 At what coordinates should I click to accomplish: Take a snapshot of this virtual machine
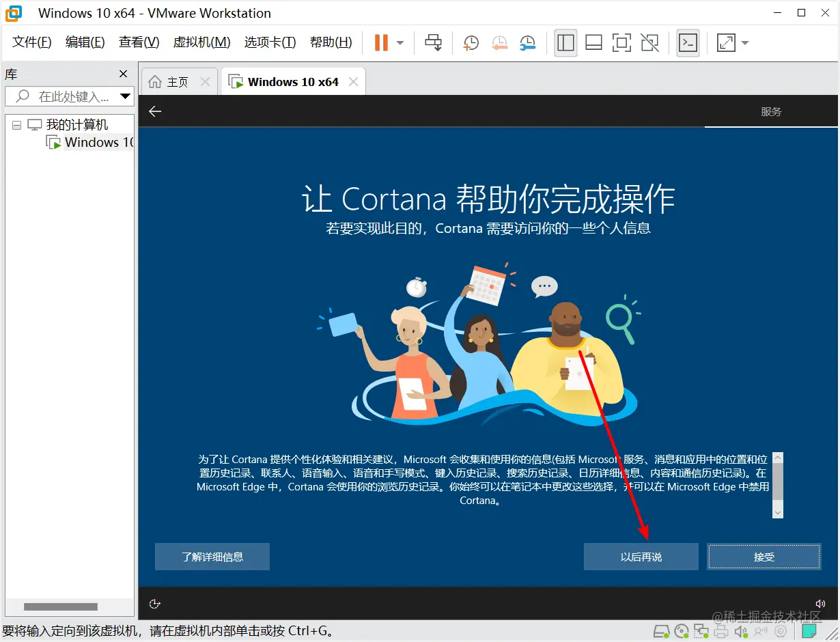[471, 42]
